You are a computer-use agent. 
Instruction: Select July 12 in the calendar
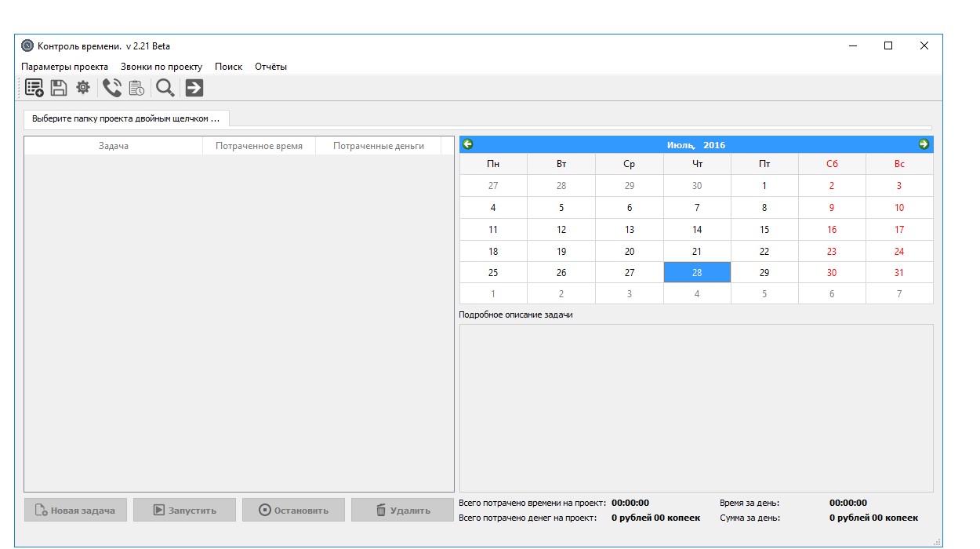point(561,230)
